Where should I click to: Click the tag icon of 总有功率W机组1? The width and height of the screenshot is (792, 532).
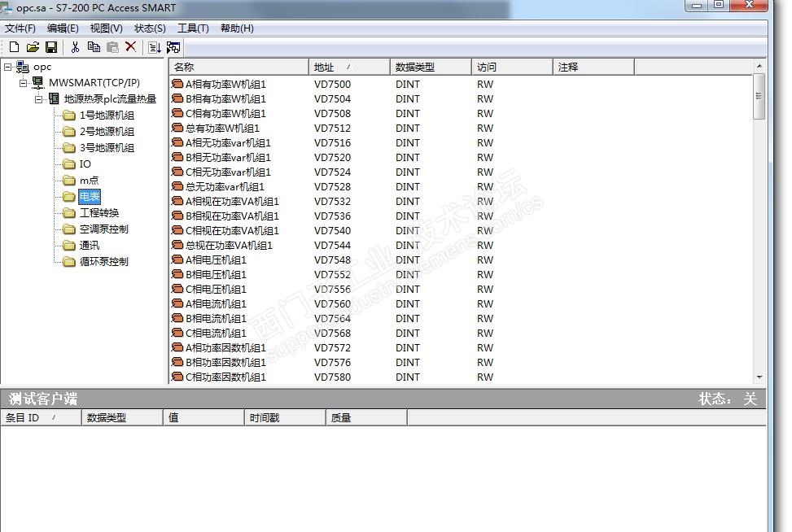[x=177, y=128]
